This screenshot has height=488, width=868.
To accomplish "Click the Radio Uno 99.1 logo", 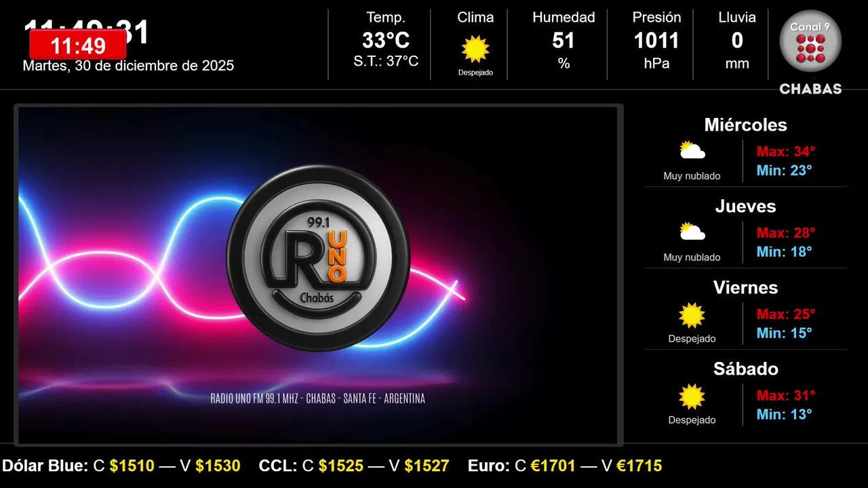I will pos(318,258).
